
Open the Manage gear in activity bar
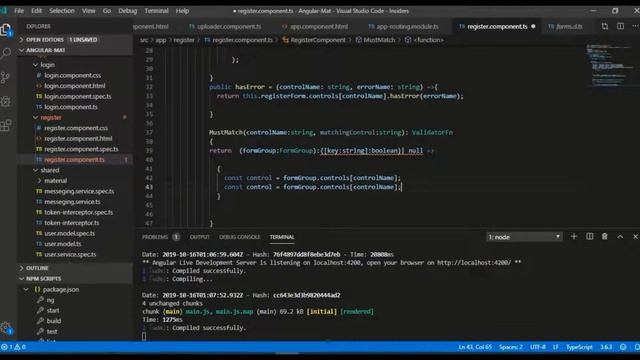[x=6, y=328]
